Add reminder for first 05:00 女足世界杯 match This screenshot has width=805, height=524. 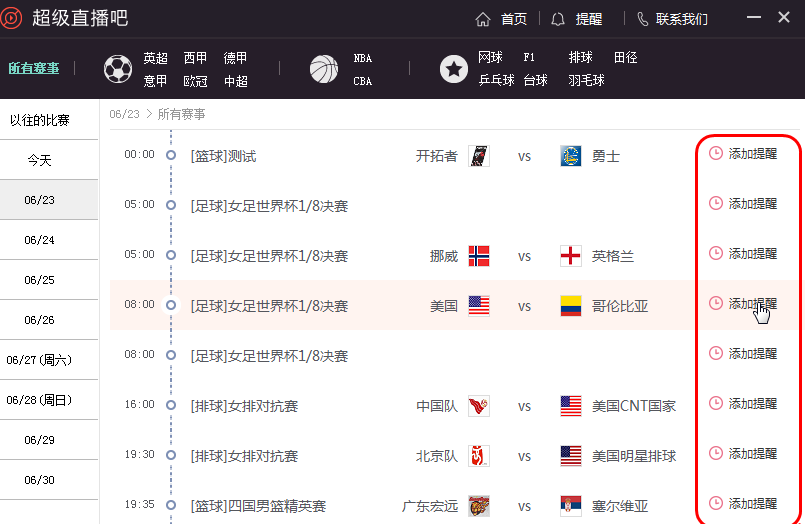743,203
